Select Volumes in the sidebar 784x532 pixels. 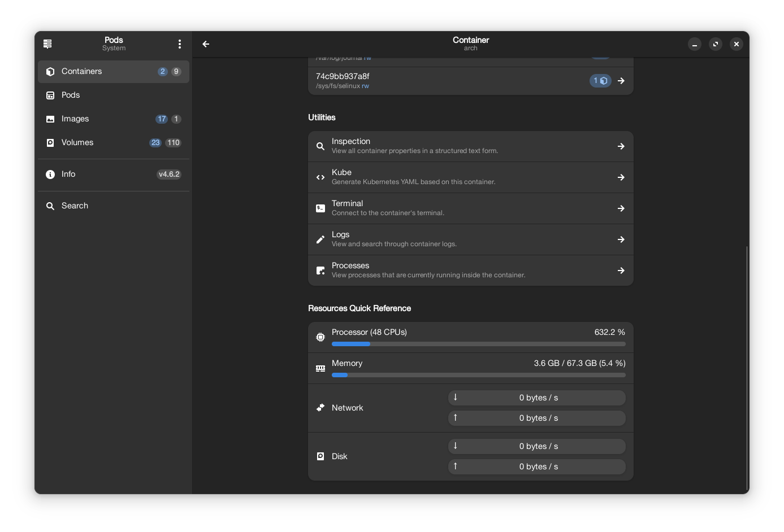(114, 143)
